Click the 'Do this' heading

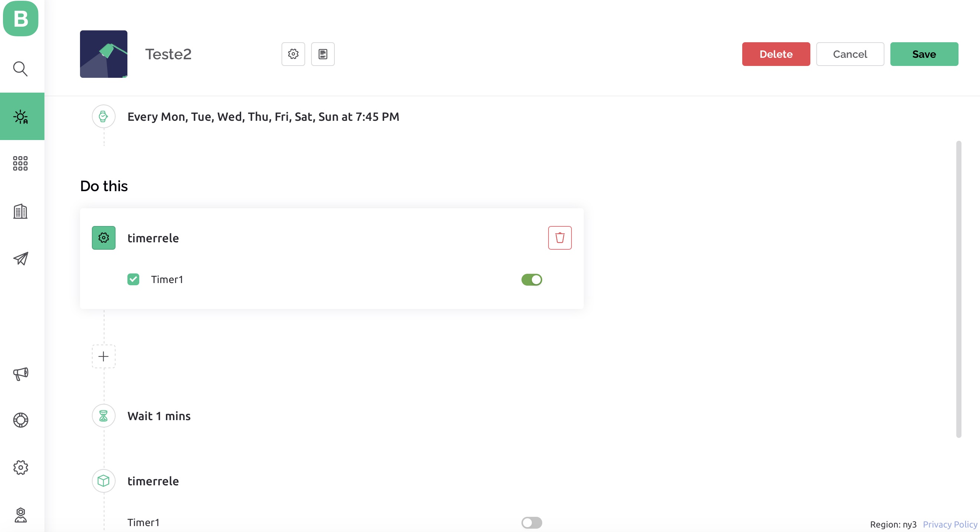tap(104, 186)
